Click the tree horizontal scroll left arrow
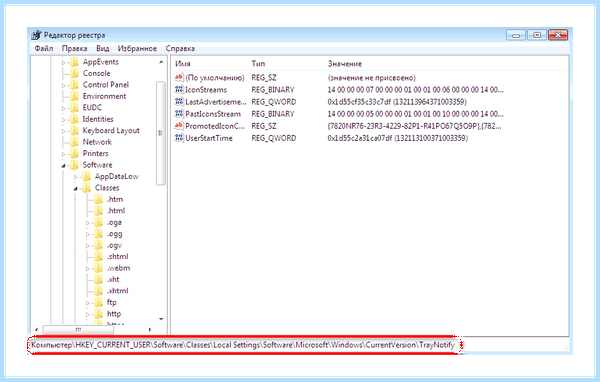Viewport: 600px width, 382px height. (37, 330)
